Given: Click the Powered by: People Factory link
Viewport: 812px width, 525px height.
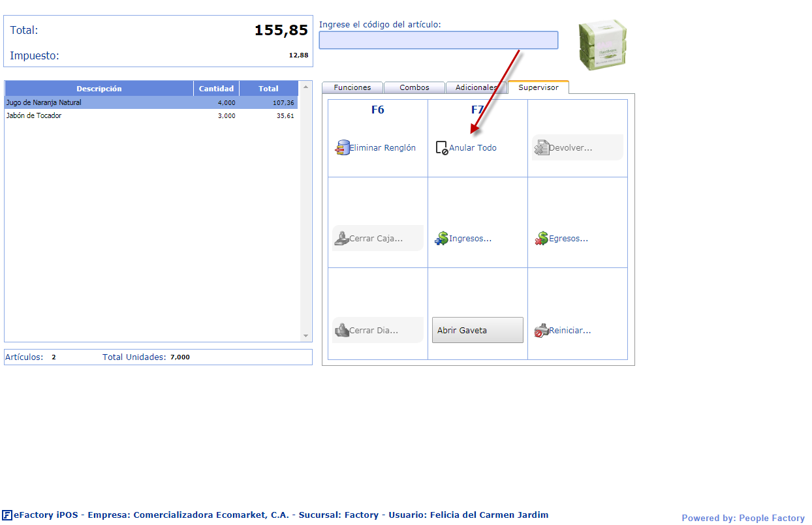Looking at the screenshot, I should pyautogui.click(x=743, y=518).
